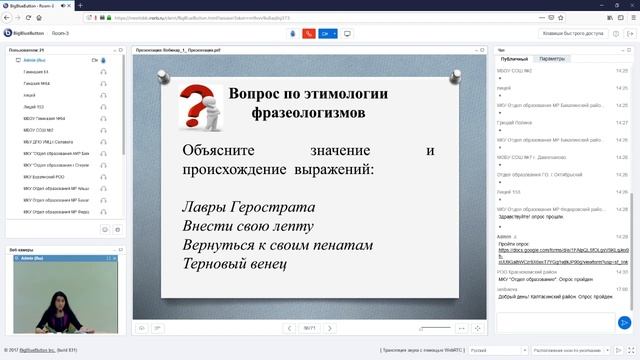Click Admin's microphone status icon

tap(103, 60)
